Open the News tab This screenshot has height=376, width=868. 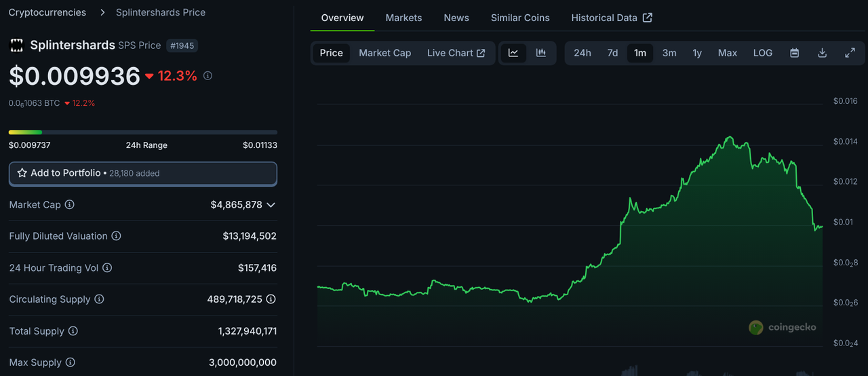[x=456, y=18]
